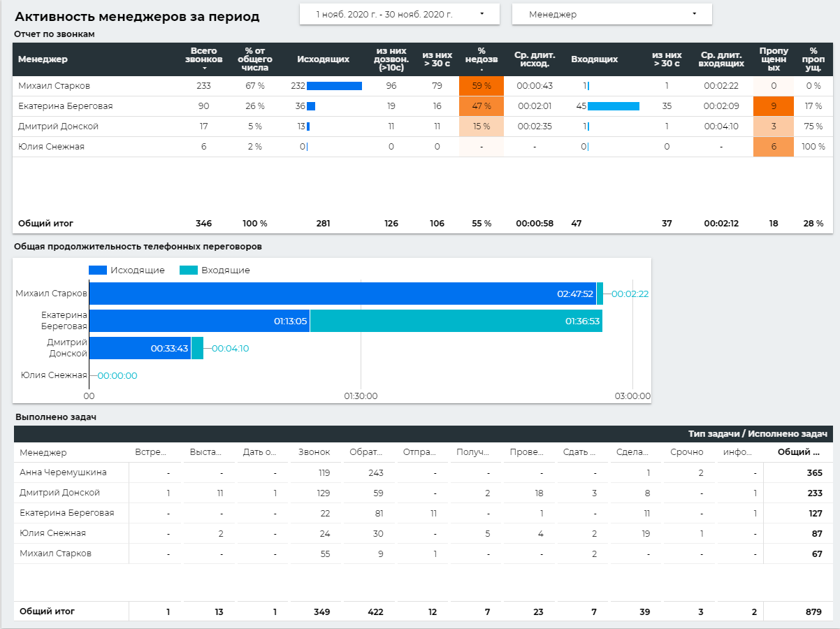
Task: Click orange 59 % недозв. cell
Action: [481, 86]
